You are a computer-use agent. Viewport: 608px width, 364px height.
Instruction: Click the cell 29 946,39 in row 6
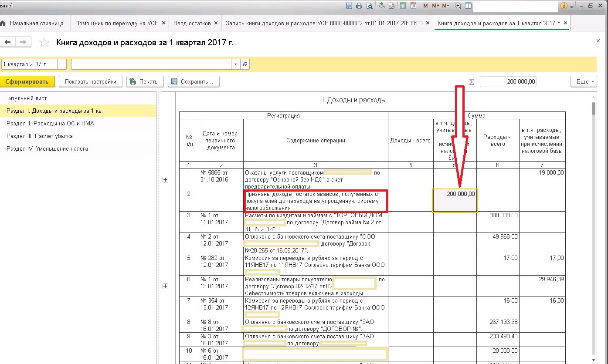pos(543,286)
